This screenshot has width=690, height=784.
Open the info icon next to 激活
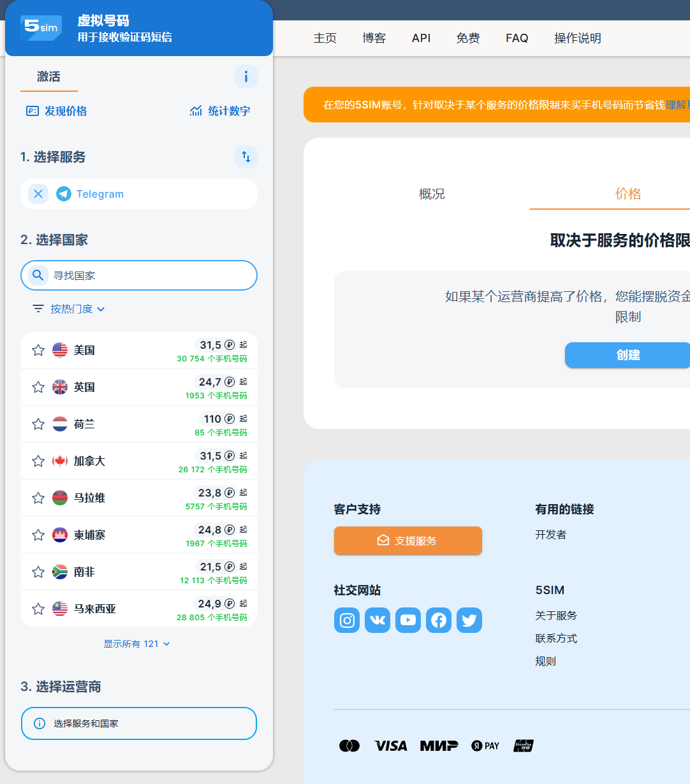(246, 76)
